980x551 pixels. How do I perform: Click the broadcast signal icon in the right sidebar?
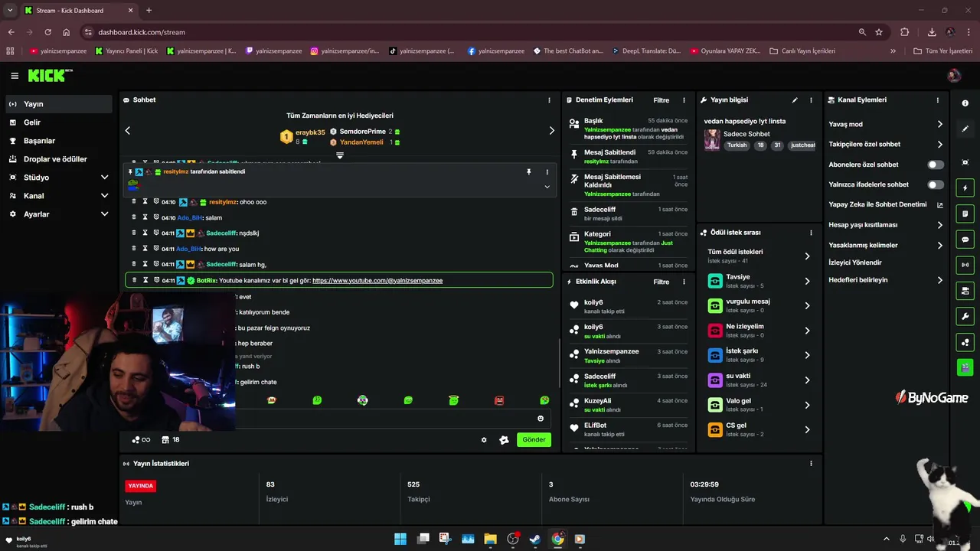(x=965, y=265)
